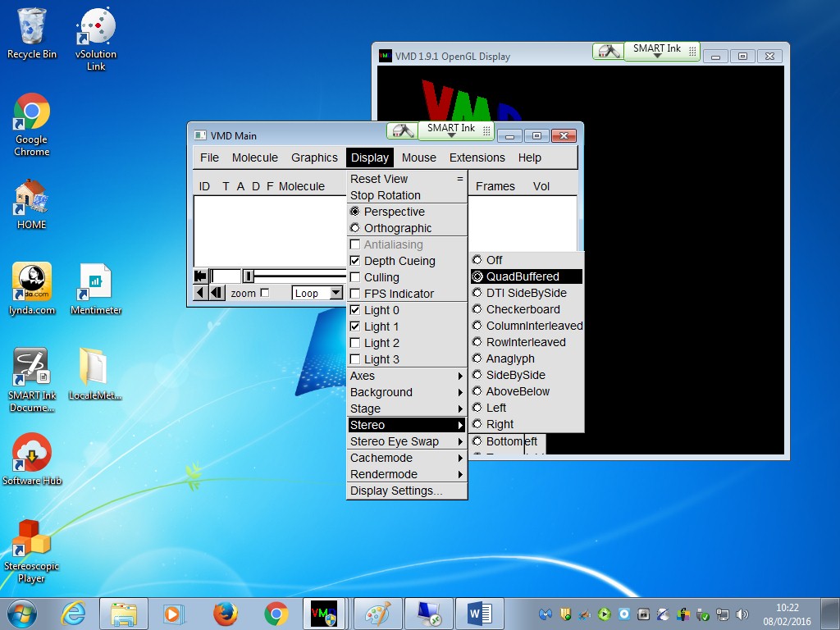Enable the Light 2 checkbox
This screenshot has height=630, width=840.
(x=355, y=343)
